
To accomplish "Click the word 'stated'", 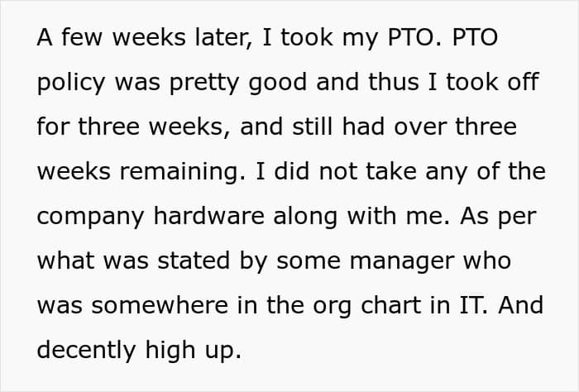I will click(x=194, y=261).
